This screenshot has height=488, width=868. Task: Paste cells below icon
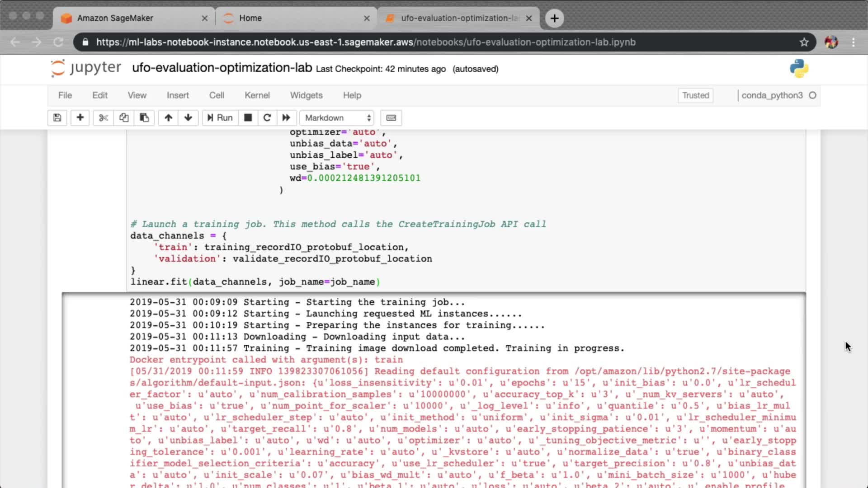[144, 118]
